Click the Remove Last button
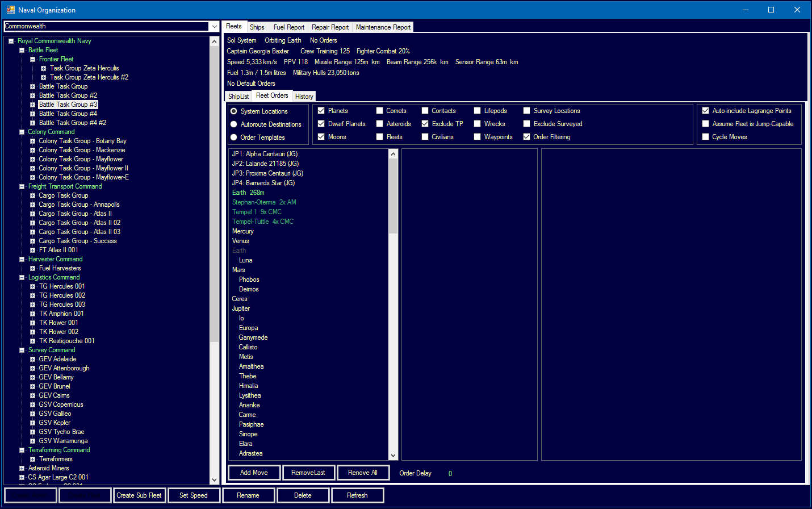Viewport: 812px width, 509px height. (x=308, y=473)
